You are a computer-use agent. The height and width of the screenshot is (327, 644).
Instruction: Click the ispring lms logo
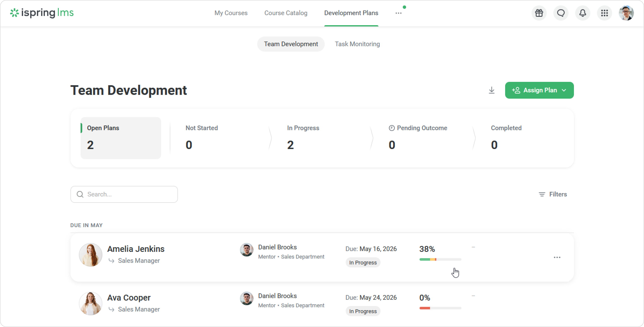click(x=42, y=13)
